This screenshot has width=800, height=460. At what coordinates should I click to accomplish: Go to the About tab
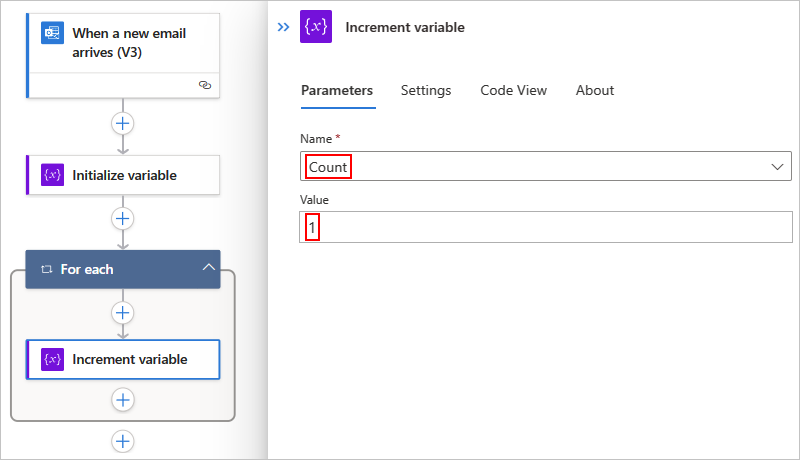595,90
